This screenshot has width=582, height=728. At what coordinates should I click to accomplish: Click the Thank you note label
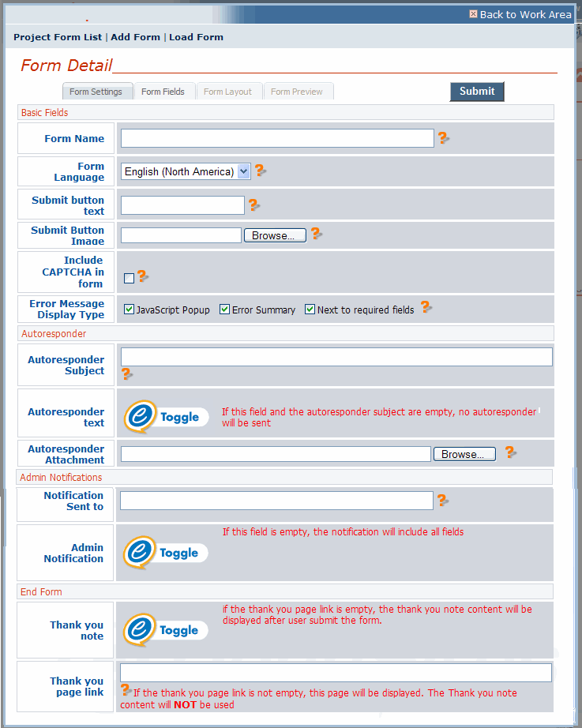point(77,631)
